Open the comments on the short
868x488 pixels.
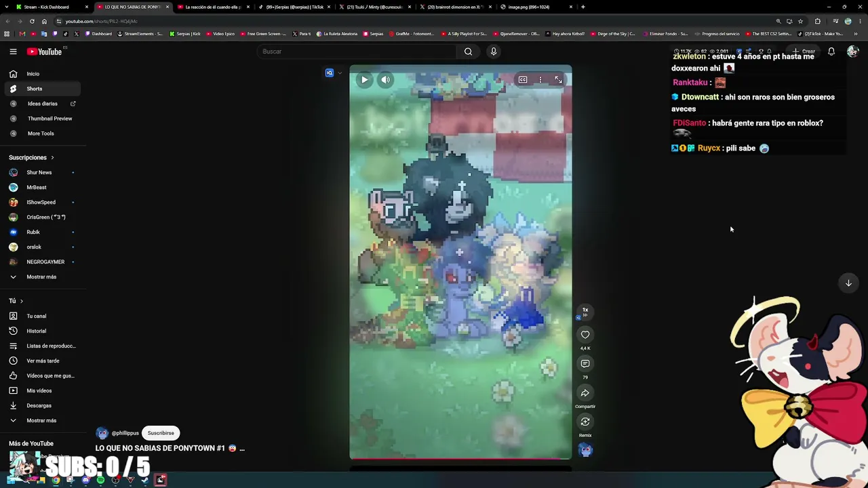click(x=585, y=363)
